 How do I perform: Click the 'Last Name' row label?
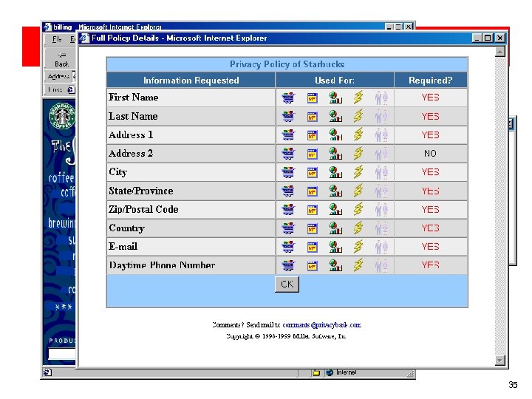pos(133,117)
